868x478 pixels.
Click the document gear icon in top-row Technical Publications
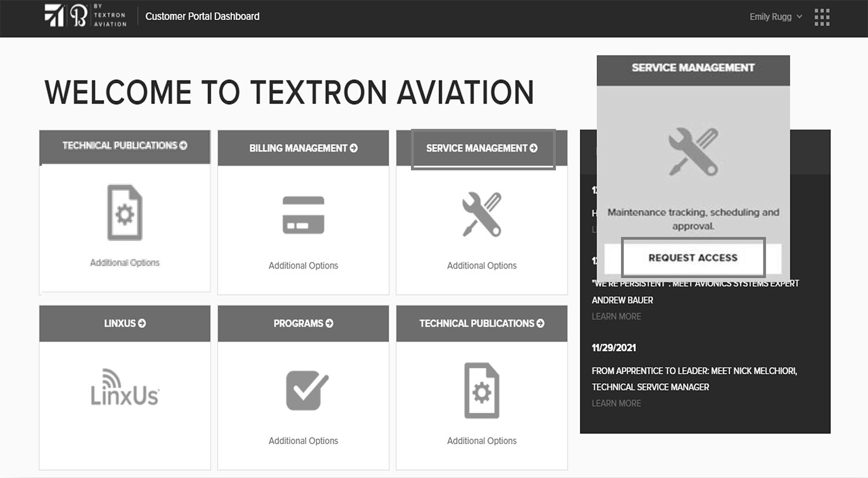coord(125,212)
